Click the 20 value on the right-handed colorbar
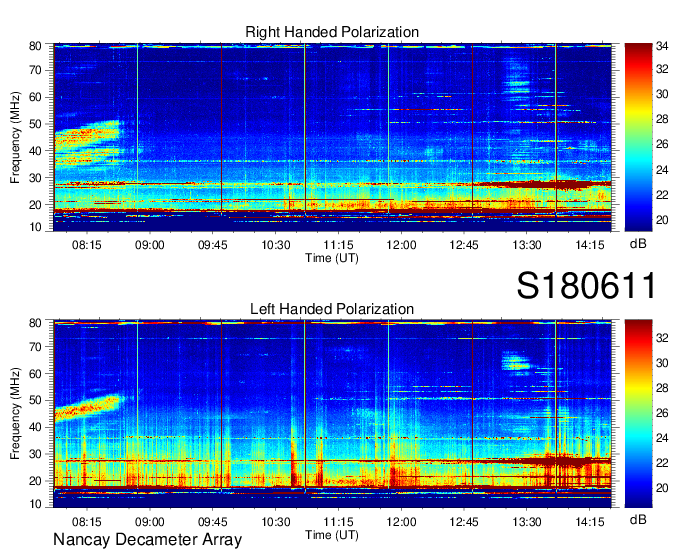The width and height of the screenshot is (680, 552). (x=662, y=220)
